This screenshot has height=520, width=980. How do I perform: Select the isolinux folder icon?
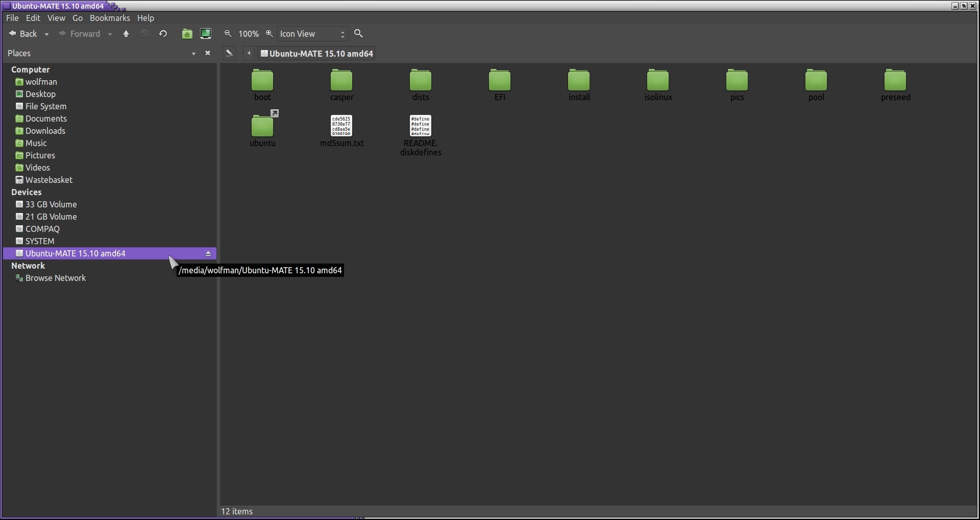pyautogui.click(x=658, y=80)
